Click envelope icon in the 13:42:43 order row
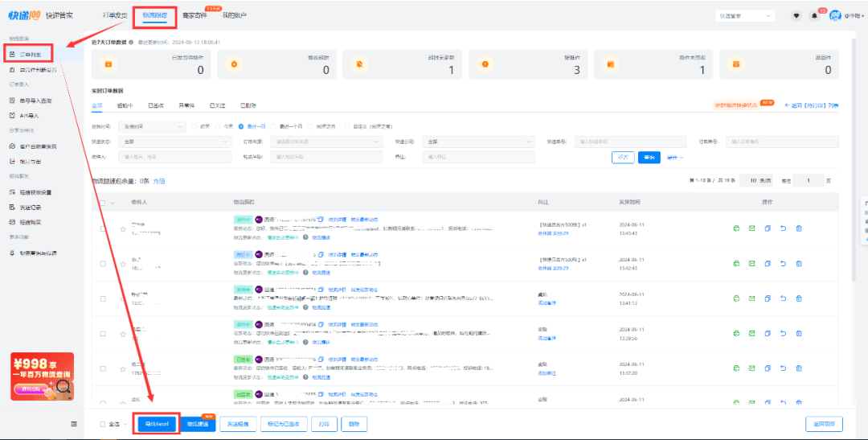The image size is (868, 440). [751, 263]
